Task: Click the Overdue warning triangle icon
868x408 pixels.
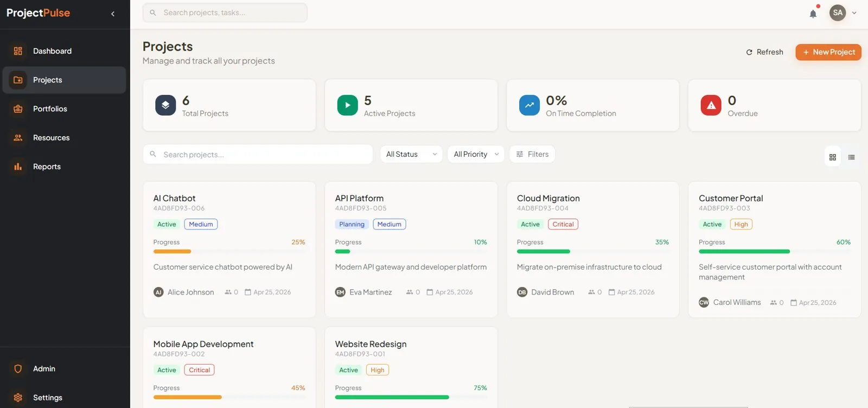Action: click(711, 105)
